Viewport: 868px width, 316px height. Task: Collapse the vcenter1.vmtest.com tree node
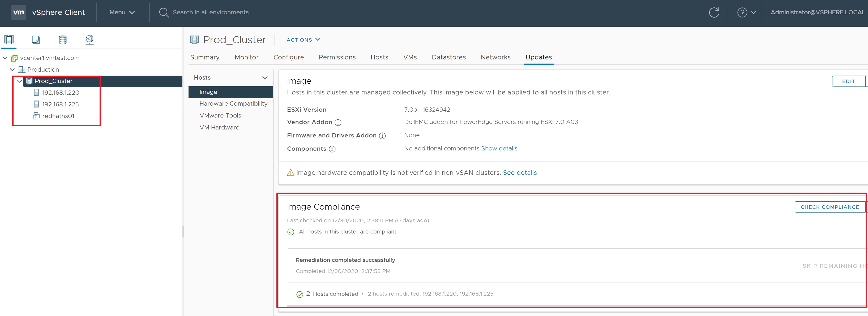pos(5,58)
